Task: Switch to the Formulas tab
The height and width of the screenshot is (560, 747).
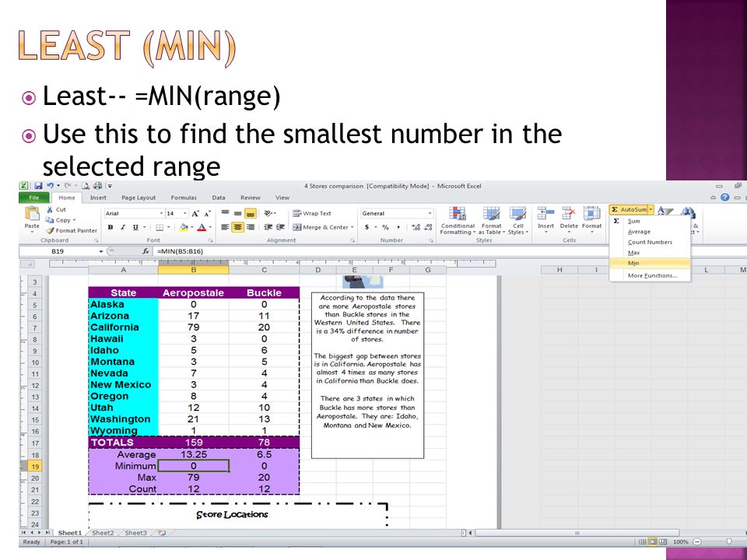Action: click(184, 198)
